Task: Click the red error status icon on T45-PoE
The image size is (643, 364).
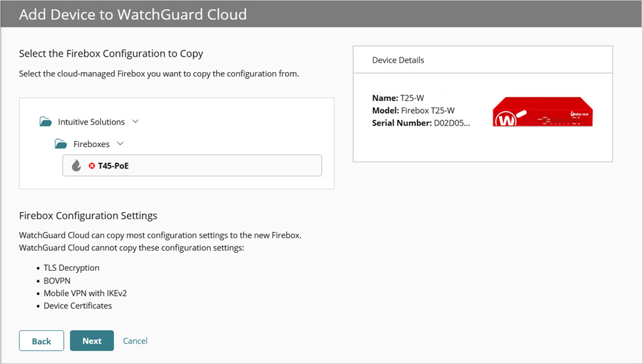Action: pyautogui.click(x=92, y=165)
